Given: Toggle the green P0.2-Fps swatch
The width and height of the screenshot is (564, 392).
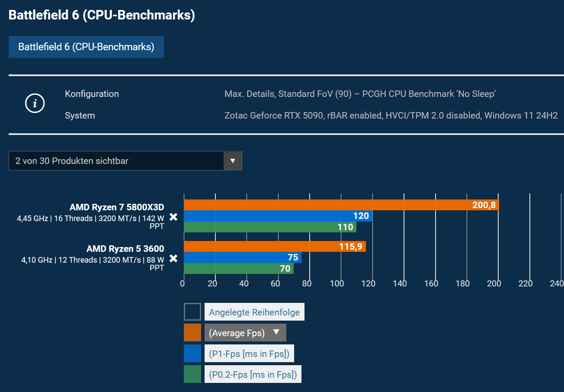Looking at the screenshot, I should (x=192, y=374).
